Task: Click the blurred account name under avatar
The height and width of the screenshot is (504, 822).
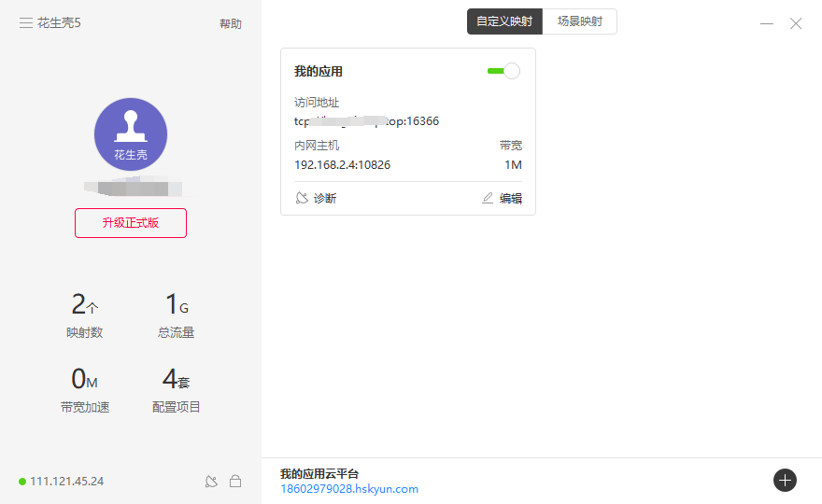Action: [134, 188]
